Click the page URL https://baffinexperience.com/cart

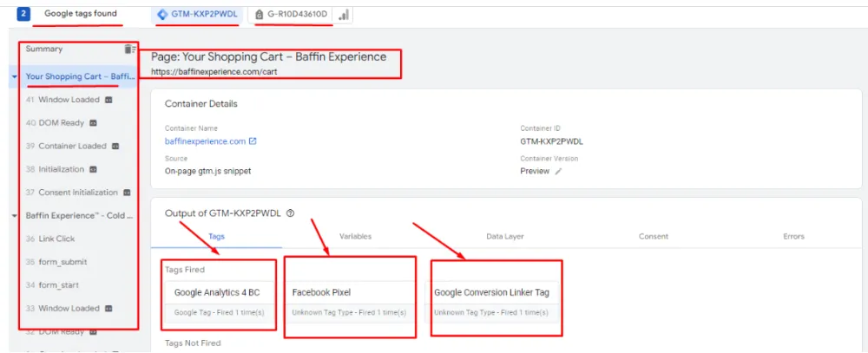(x=214, y=71)
